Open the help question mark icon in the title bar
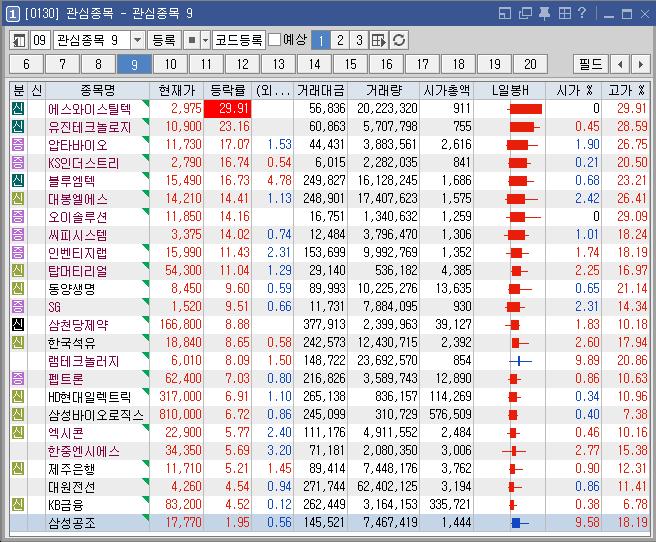This screenshot has height=542, width=656. pyautogui.click(x=582, y=13)
